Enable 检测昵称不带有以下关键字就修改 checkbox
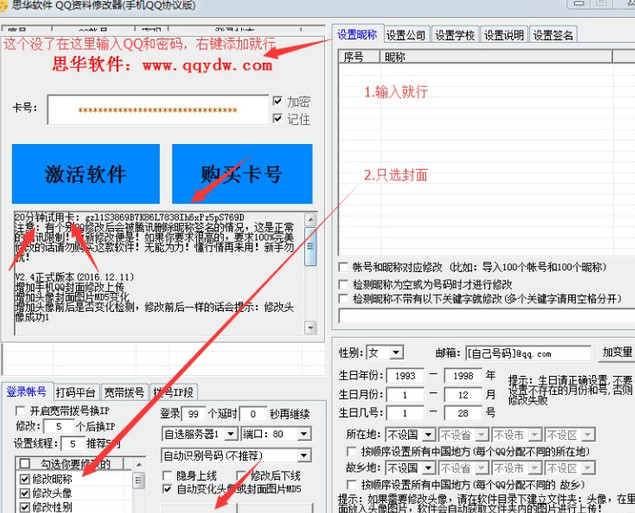Image resolution: width=635 pixels, height=513 pixels. point(343,299)
